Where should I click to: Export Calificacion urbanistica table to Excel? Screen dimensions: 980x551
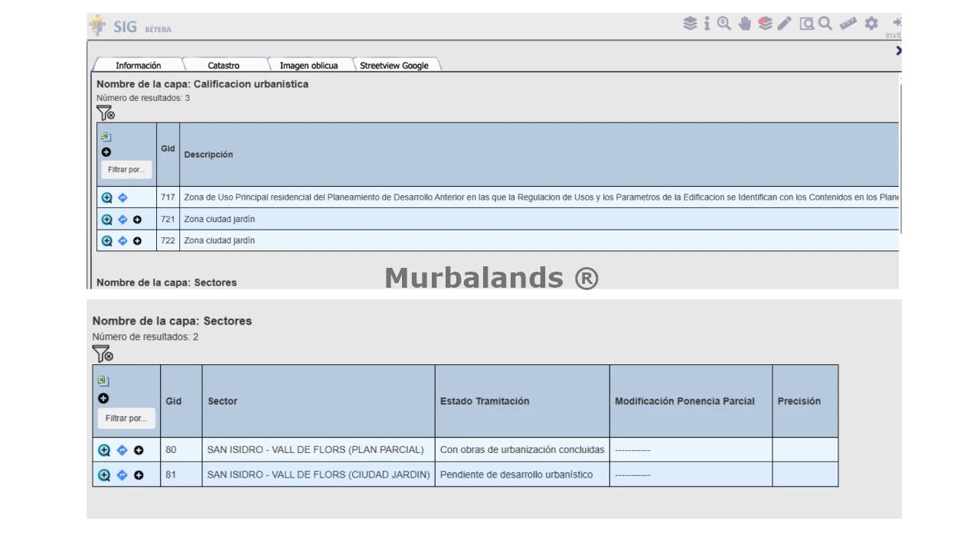pyautogui.click(x=106, y=137)
